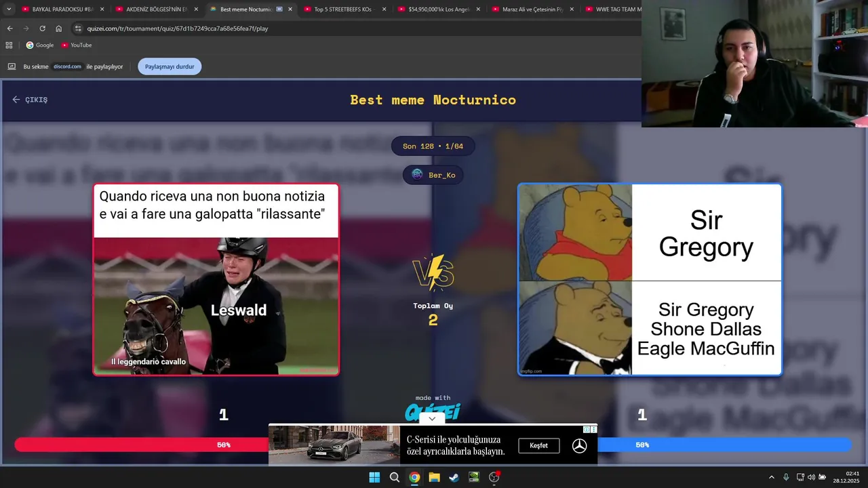The width and height of the screenshot is (868, 488).
Task: Click the Keşfet ad button
Action: [x=539, y=445]
